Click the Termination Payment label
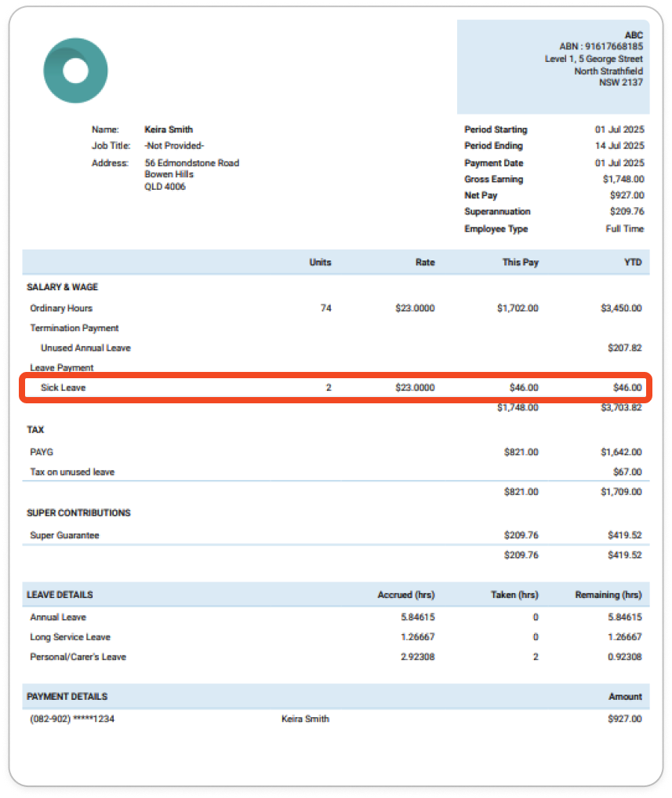The image size is (672, 798). pyautogui.click(x=74, y=328)
